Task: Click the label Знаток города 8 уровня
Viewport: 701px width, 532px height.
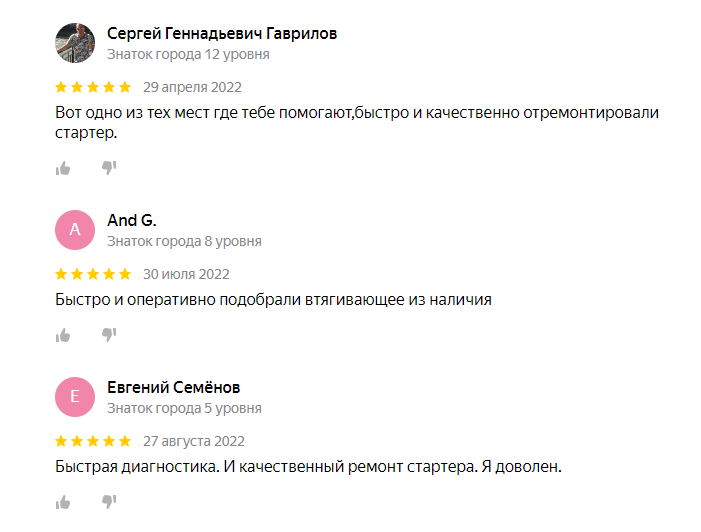Action: [x=184, y=241]
